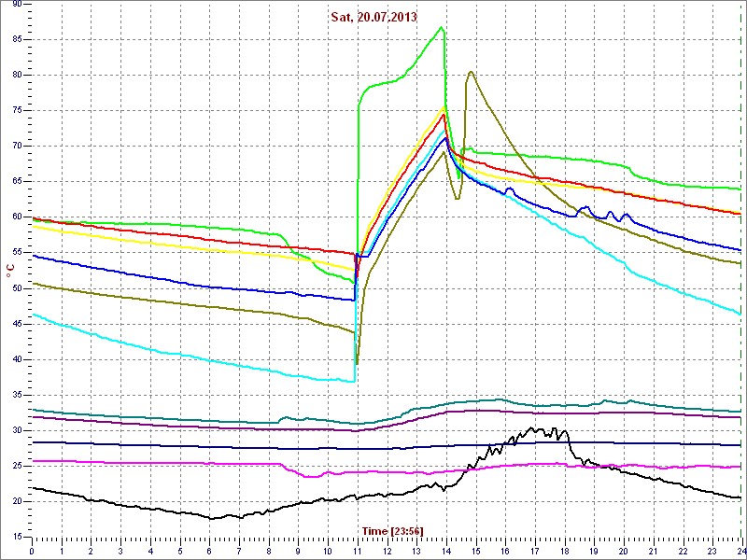Select the 50 label on temperature axis
The image size is (747, 560).
tap(16, 288)
